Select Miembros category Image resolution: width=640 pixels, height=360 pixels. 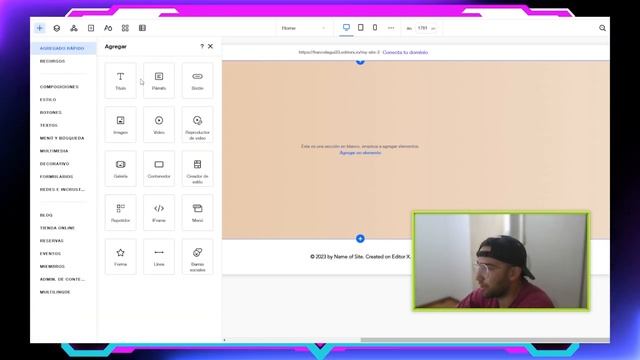52,266
